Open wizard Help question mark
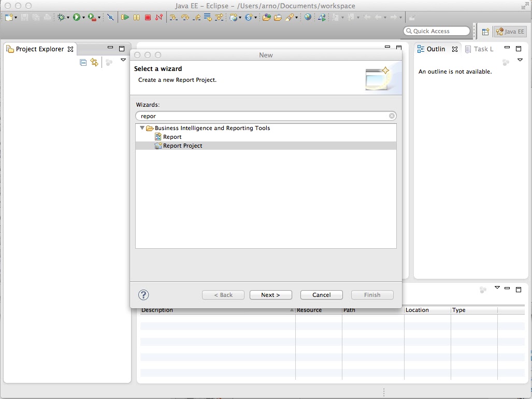The height and width of the screenshot is (399, 532). (143, 295)
